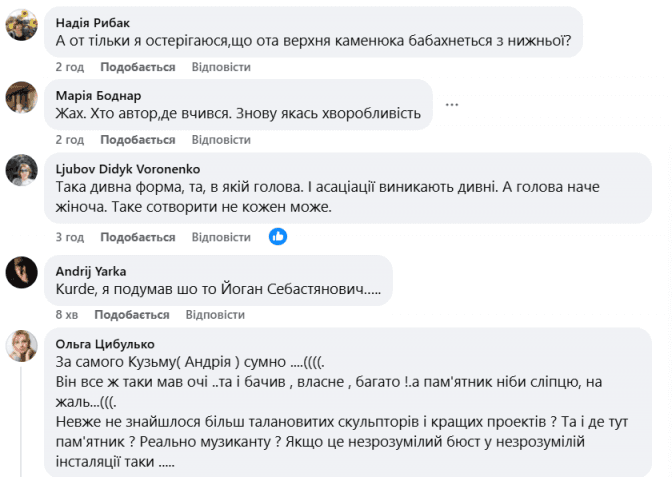Click Andrij Yarka's profile avatar
Screen dimensions: 672x477
(x=22, y=272)
